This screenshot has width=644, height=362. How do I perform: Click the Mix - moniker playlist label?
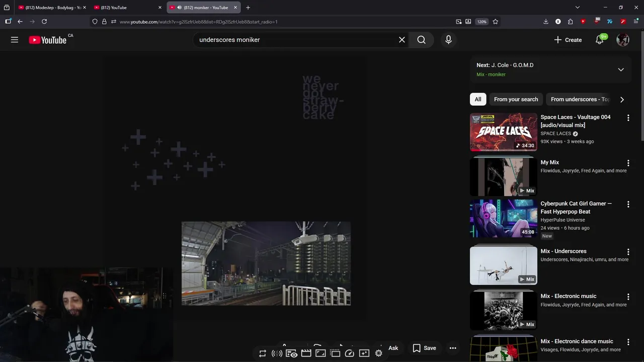click(x=491, y=74)
